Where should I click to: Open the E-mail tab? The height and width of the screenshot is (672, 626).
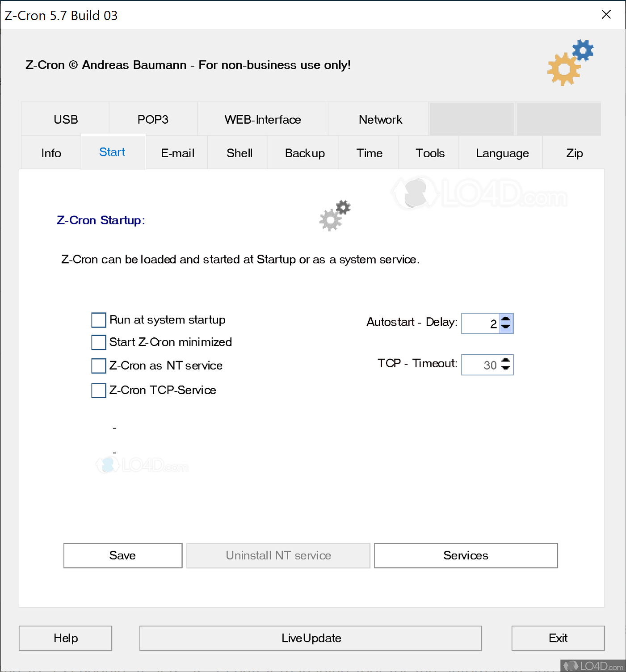[177, 153]
